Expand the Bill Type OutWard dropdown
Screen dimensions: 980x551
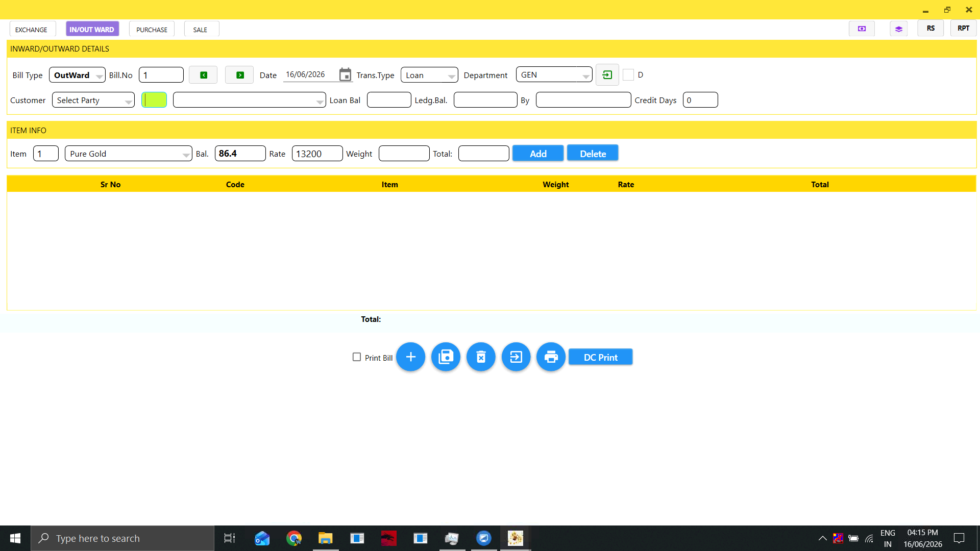[x=77, y=75]
